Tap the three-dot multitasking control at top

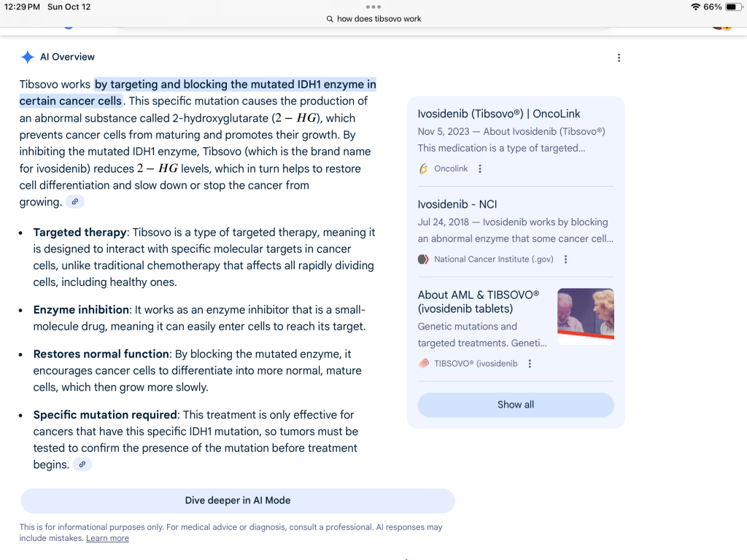373,7
